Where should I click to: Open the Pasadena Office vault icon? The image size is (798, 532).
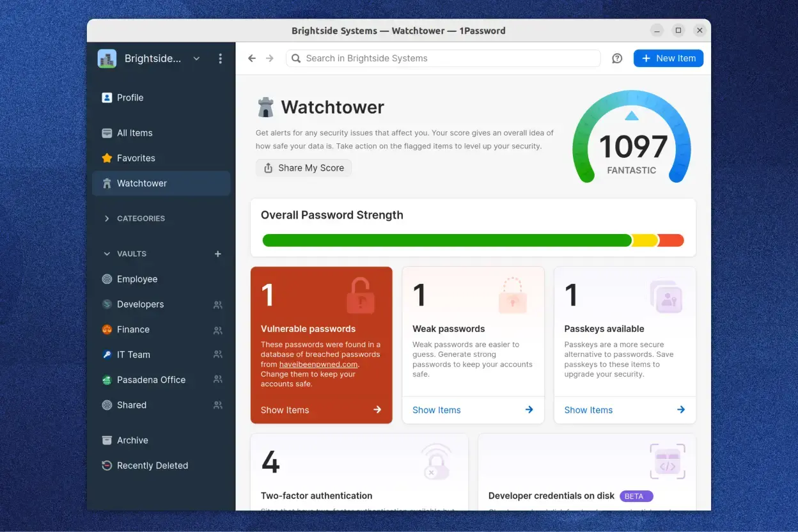coord(106,379)
